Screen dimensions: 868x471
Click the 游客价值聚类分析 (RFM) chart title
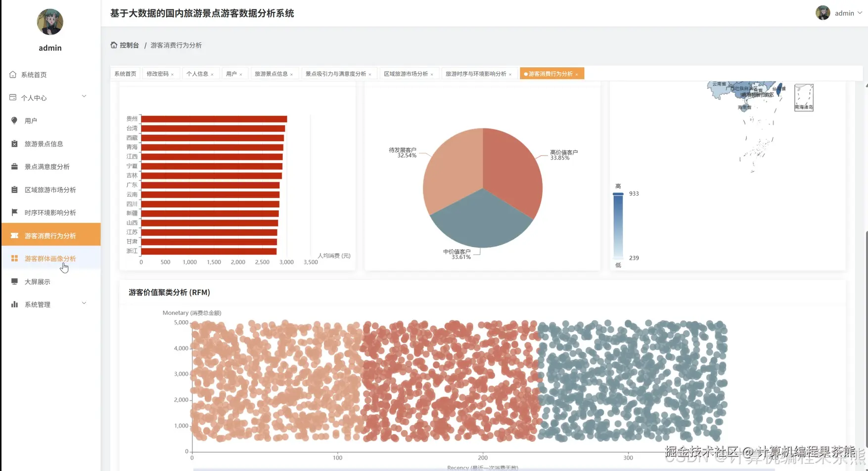click(x=169, y=293)
